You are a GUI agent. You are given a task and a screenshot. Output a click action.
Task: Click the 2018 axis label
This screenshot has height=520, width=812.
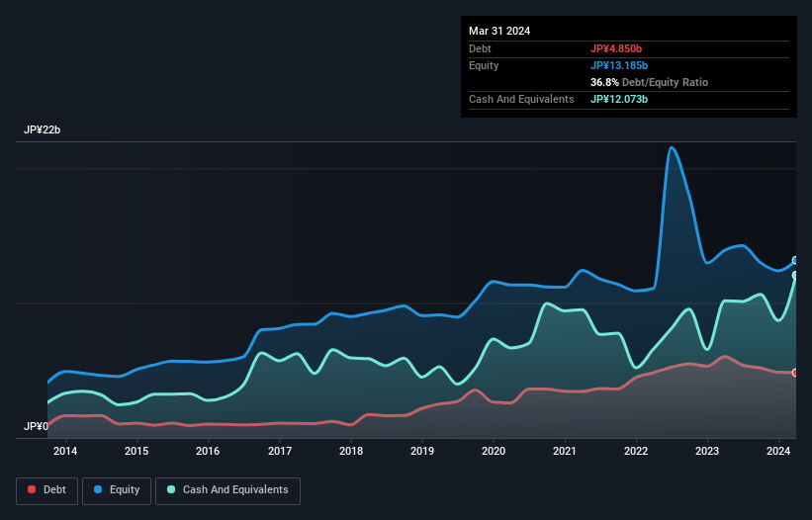(x=351, y=451)
